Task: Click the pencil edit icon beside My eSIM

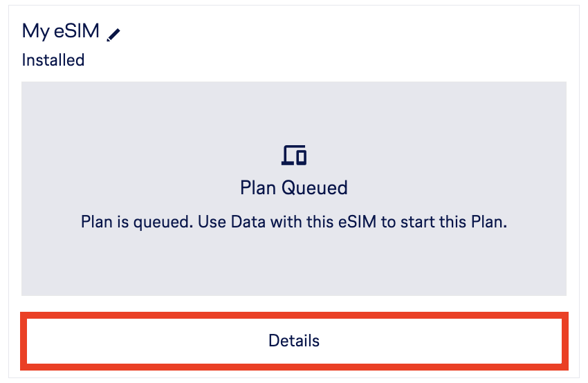Action: [114, 33]
